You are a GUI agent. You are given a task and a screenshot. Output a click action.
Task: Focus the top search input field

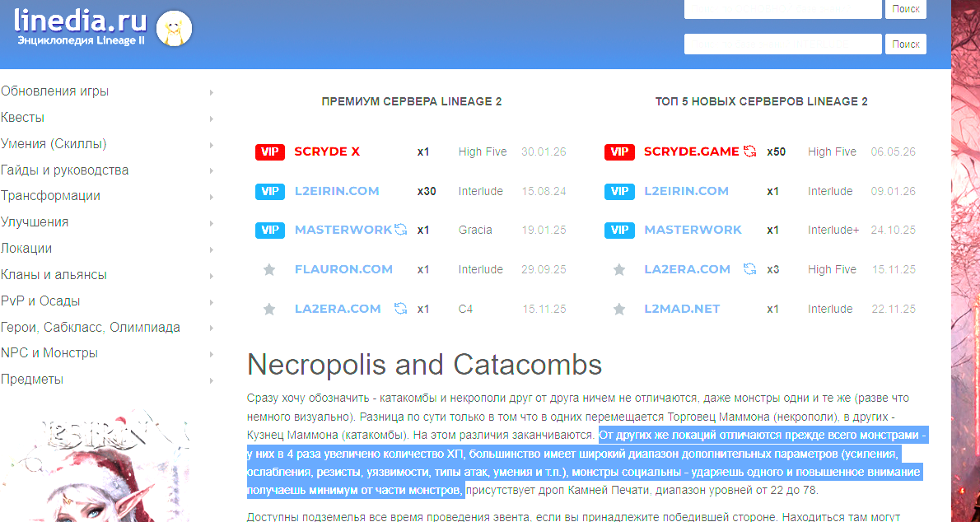coord(782,8)
